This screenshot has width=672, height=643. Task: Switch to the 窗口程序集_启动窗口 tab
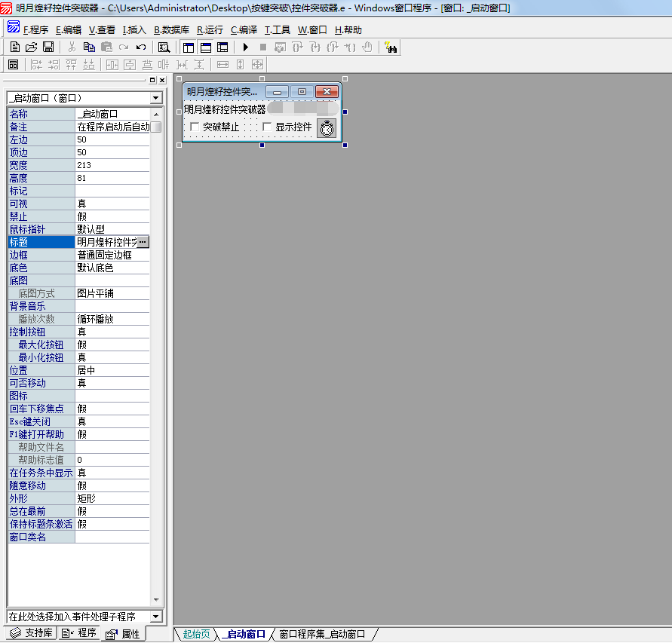[322, 634]
